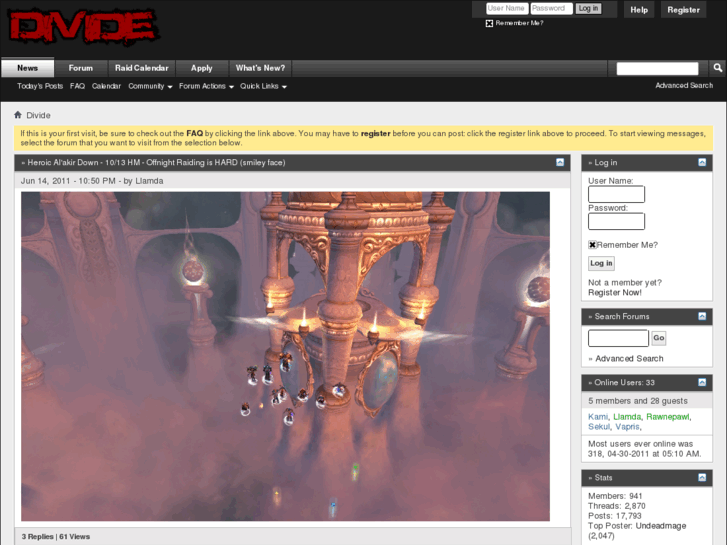Image resolution: width=727 pixels, height=545 pixels.
Task: Toggle sidebar Remember Me checkbox
Action: click(592, 244)
